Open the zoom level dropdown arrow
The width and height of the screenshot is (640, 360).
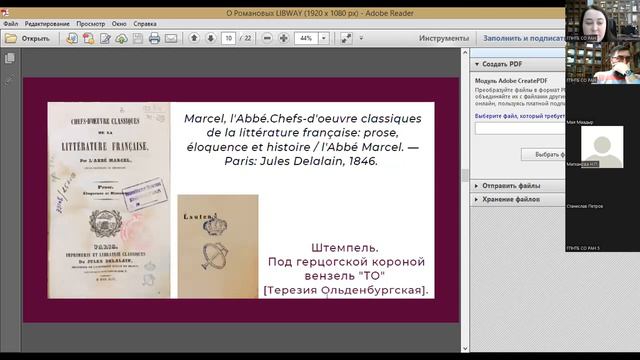coord(324,38)
